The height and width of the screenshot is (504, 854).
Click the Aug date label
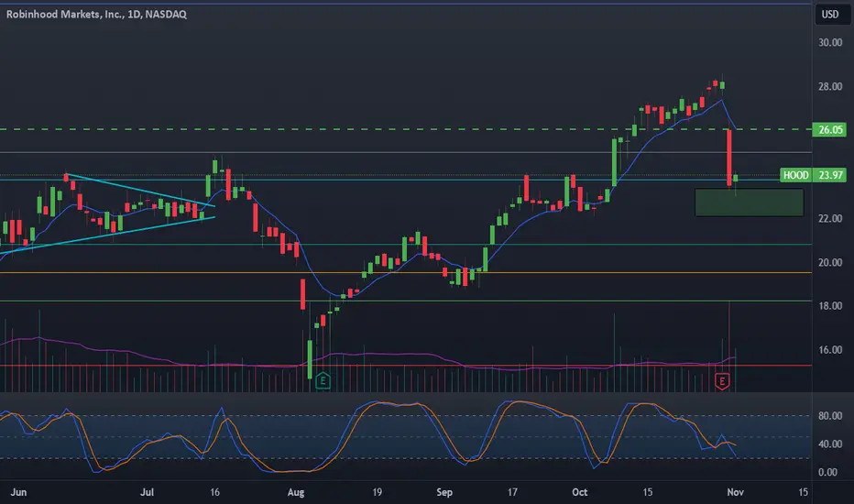[x=296, y=492]
